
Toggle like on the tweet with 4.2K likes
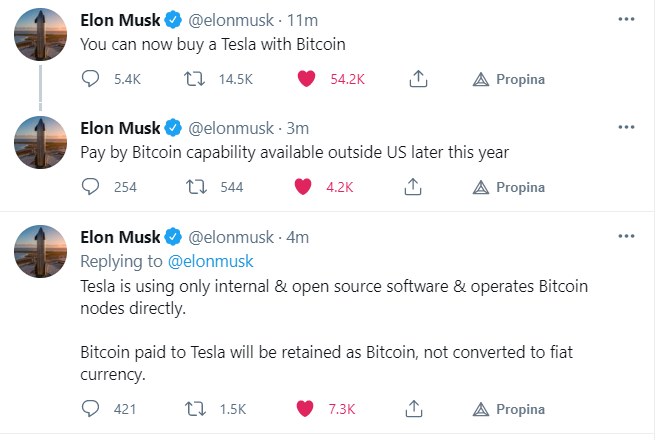click(307, 186)
